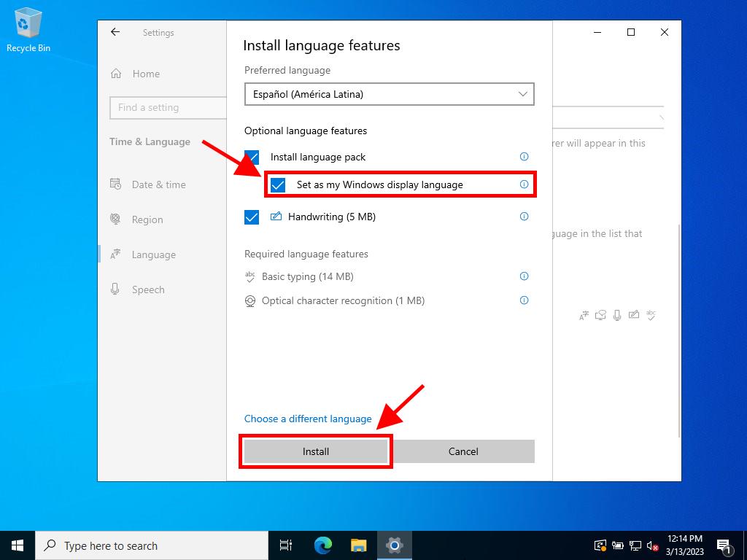Viewport: 747px width, 560px height.
Task: Open the Date & time settings page
Action: 158,184
